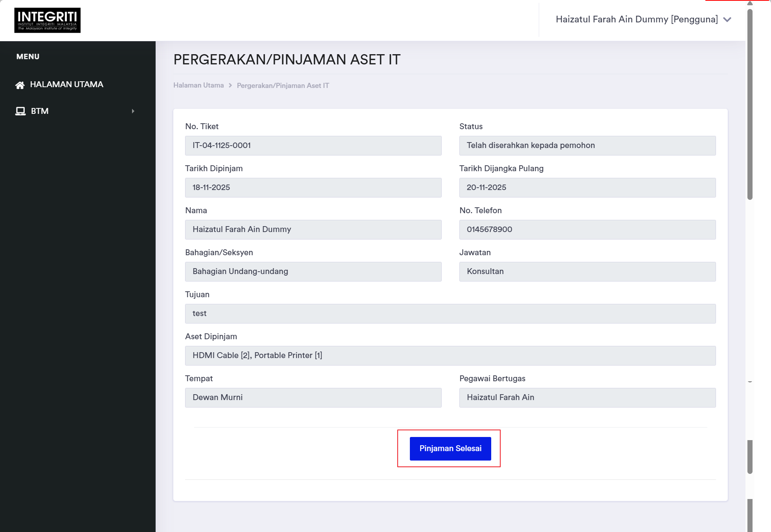This screenshot has height=532, width=771.
Task: Click the scrollbar up arrow
Action: coord(750,3)
